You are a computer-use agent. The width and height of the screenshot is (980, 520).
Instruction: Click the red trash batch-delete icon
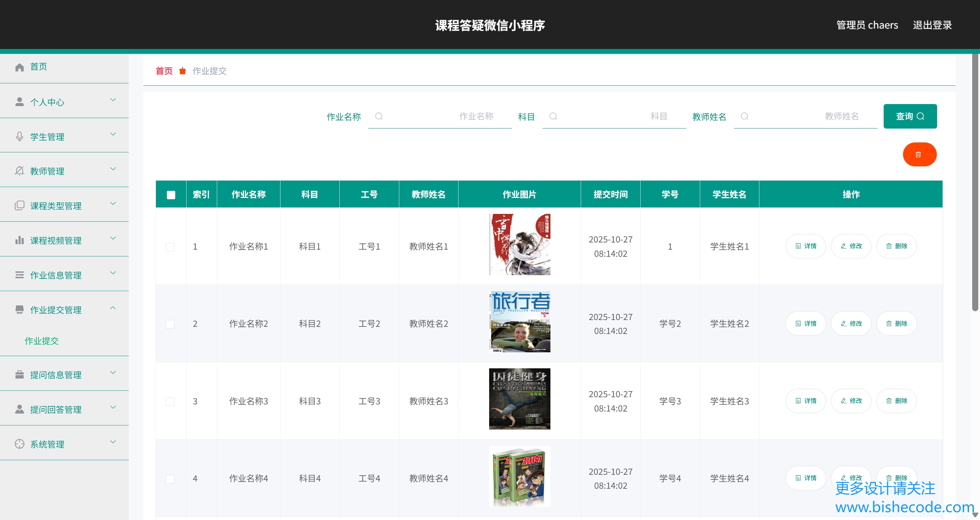(x=919, y=154)
